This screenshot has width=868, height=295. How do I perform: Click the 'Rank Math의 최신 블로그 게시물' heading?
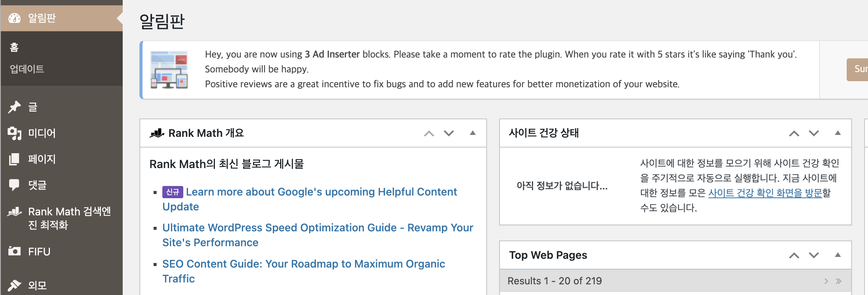click(226, 164)
